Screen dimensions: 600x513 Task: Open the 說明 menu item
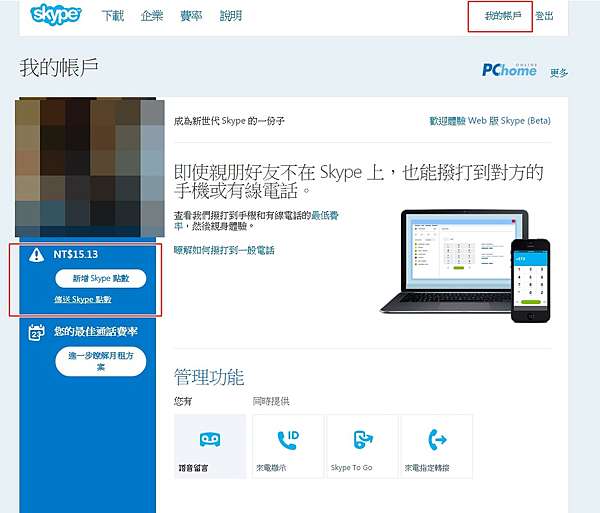coord(231,16)
